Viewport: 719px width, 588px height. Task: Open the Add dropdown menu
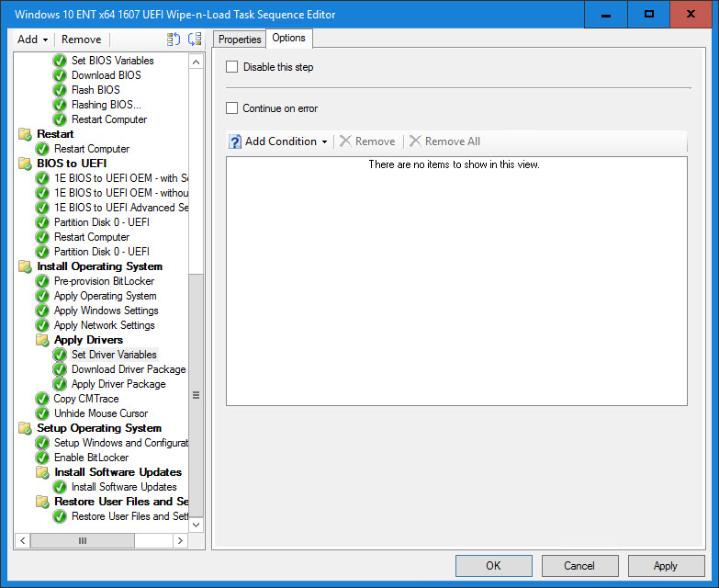click(33, 40)
